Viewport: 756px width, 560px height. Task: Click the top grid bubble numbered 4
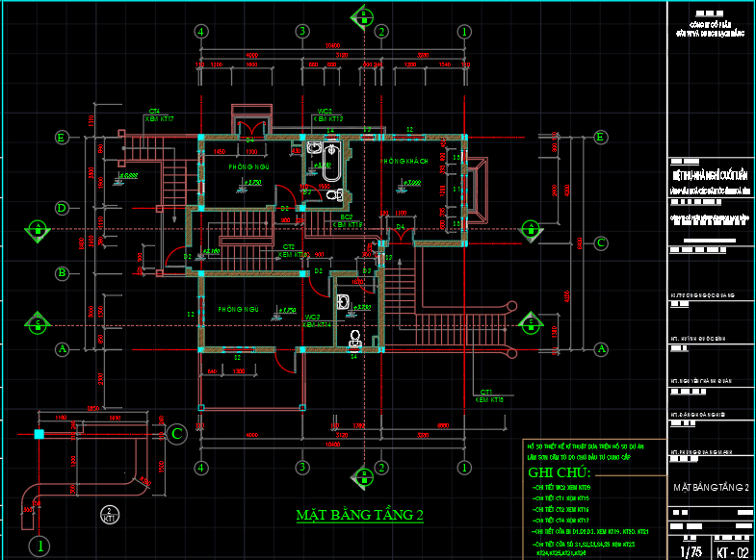(x=201, y=32)
